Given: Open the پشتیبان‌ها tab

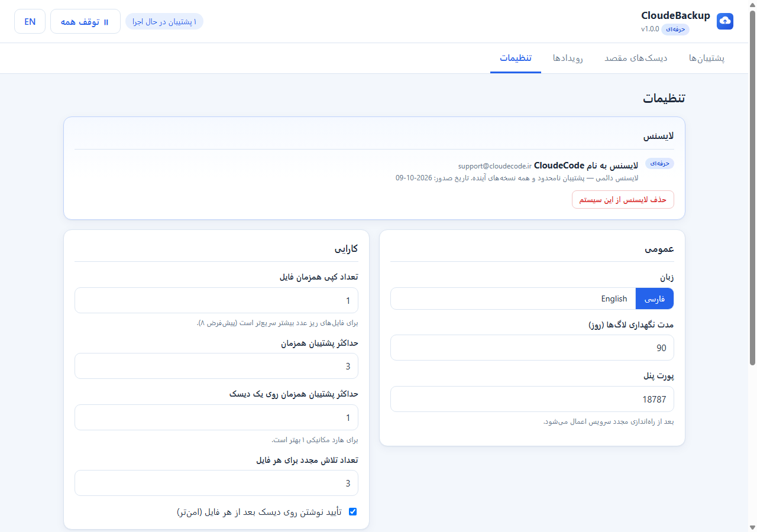Looking at the screenshot, I should click(x=707, y=58).
